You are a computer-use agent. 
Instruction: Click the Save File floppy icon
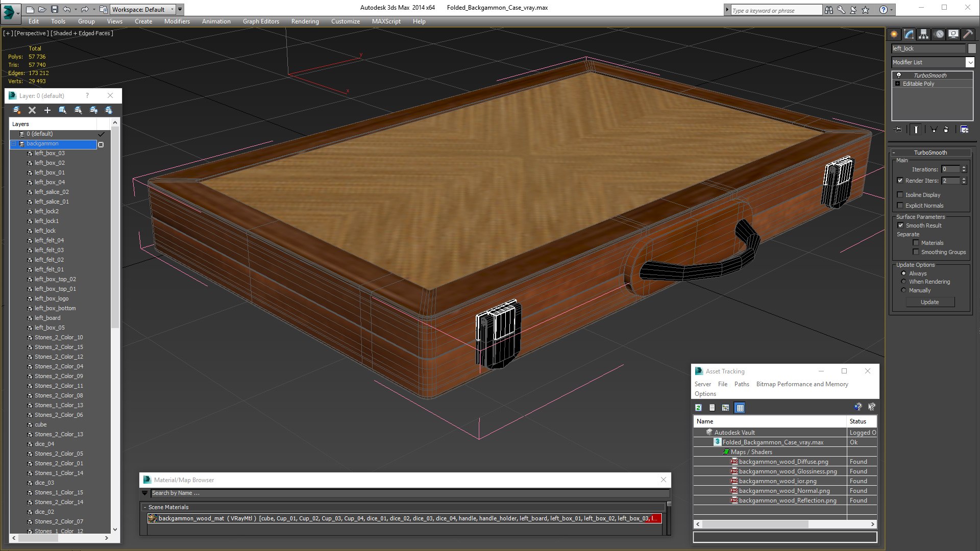(x=55, y=9)
